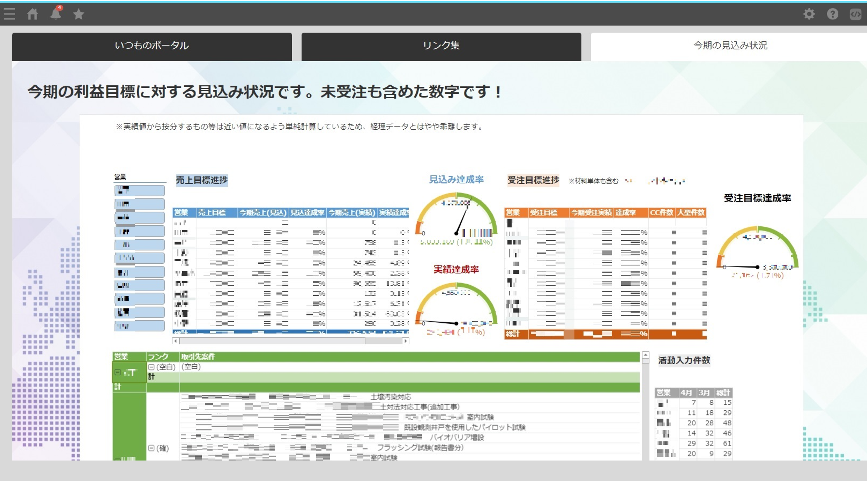
Task: Collapse the (空白) rank group
Action: point(151,367)
